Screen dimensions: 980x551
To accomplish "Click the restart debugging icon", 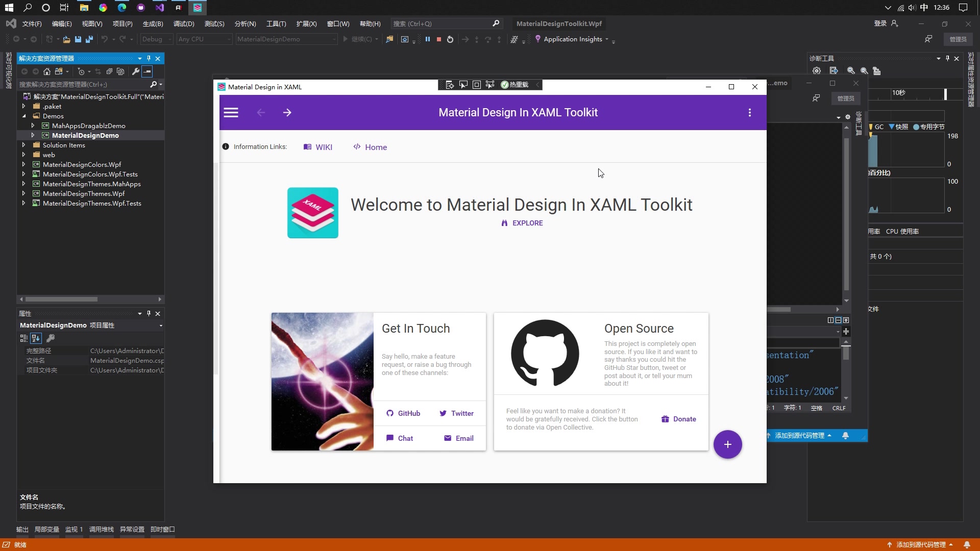I will (450, 39).
